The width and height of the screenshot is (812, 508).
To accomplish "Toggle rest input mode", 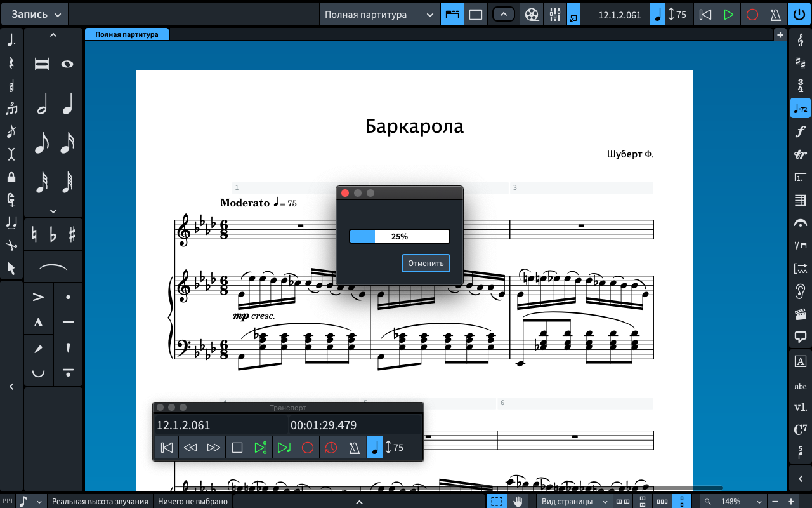I will [x=11, y=63].
